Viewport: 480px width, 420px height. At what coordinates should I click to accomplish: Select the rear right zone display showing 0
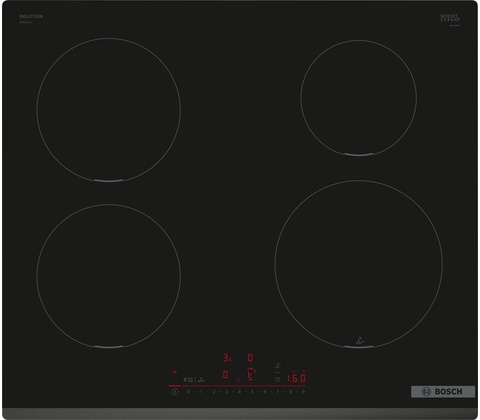[x=250, y=358]
